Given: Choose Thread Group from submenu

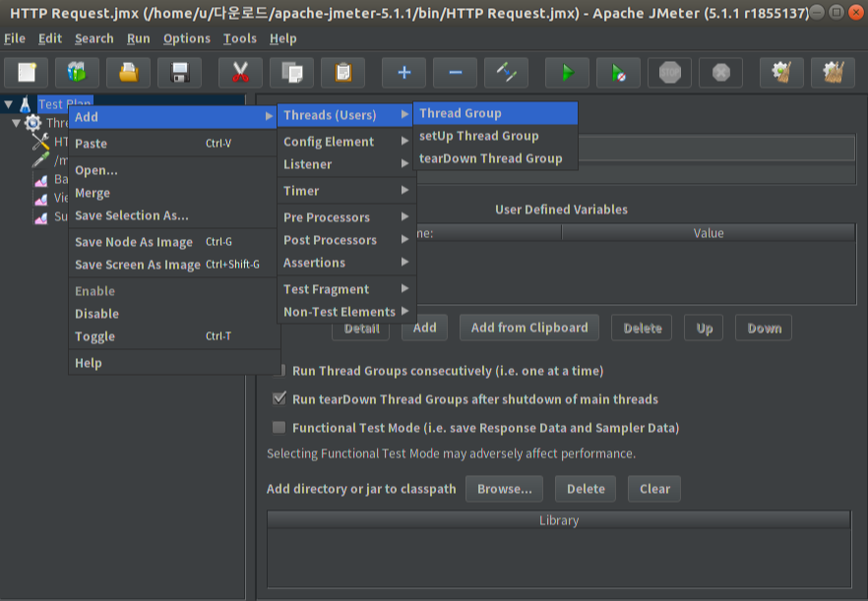Looking at the screenshot, I should coord(495,113).
